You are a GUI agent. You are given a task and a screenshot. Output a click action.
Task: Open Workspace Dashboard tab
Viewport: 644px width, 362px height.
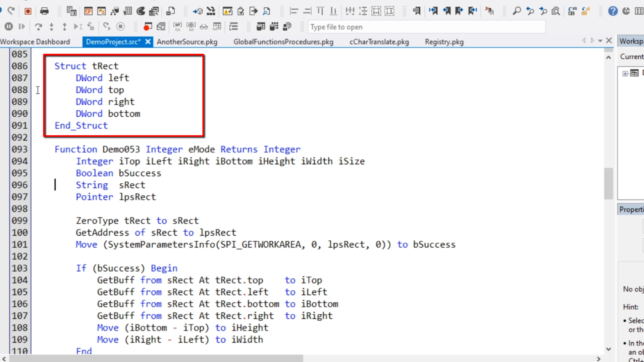35,42
